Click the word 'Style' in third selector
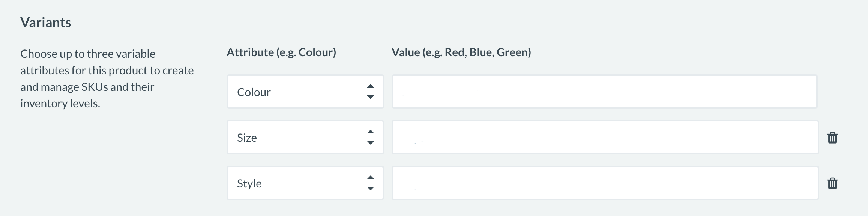This screenshot has height=216, width=868. pos(249,184)
